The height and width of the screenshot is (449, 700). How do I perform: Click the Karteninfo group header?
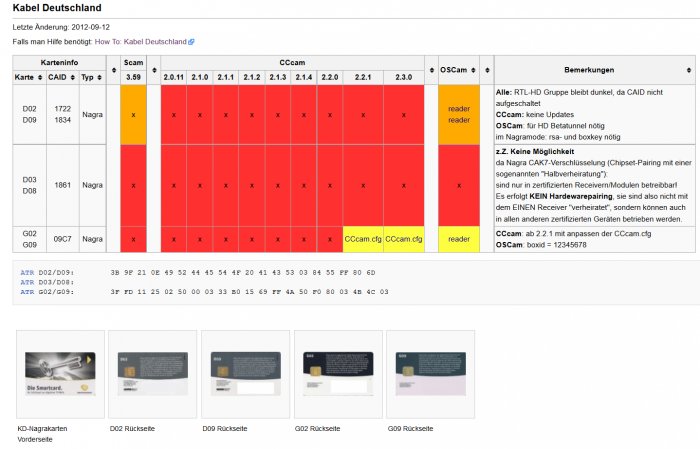(x=59, y=62)
